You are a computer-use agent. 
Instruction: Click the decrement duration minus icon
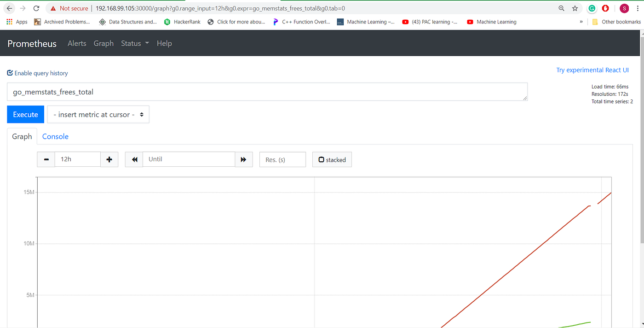coord(46,159)
